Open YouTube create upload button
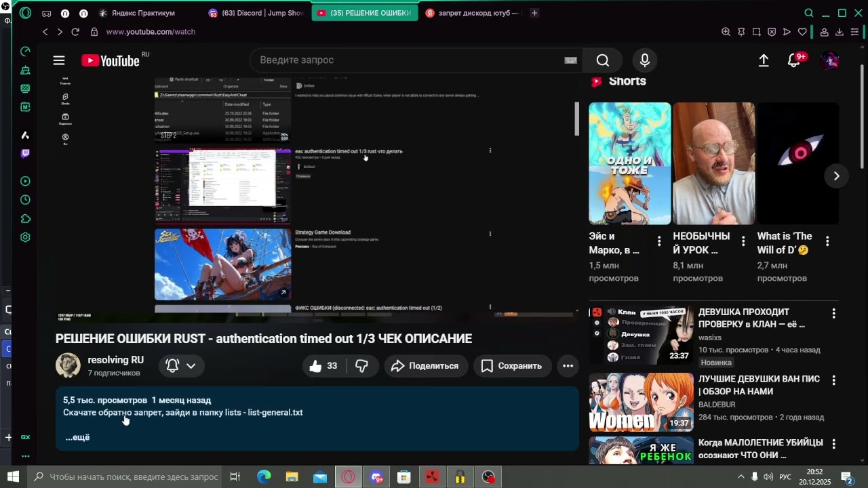This screenshot has width=868, height=488. tap(764, 60)
